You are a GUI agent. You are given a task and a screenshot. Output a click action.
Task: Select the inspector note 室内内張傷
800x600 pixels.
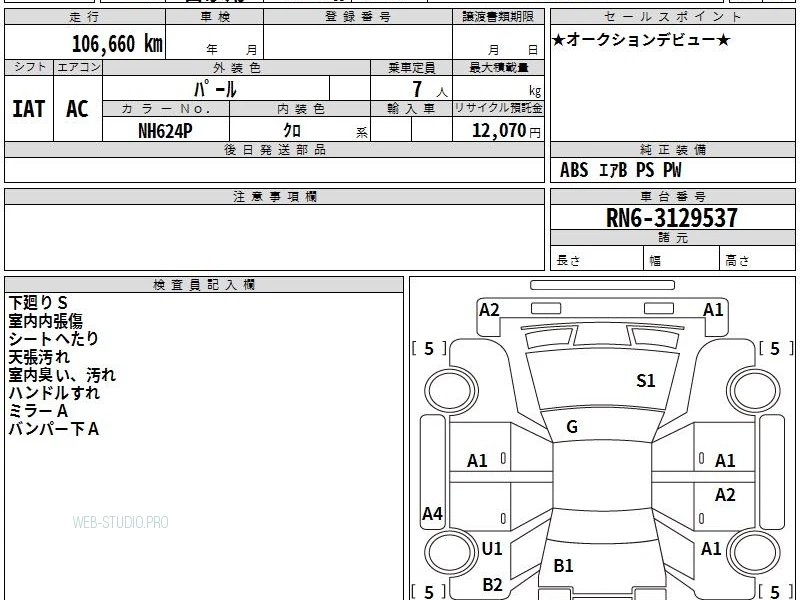(45, 321)
